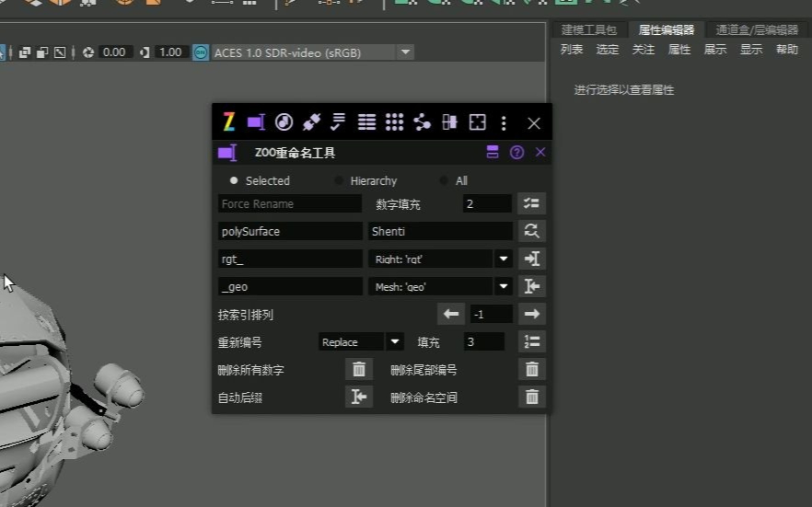Viewport: 812px width, 507px height.
Task: Click the add suffix icon beside Mesh 'geo'
Action: click(531, 286)
